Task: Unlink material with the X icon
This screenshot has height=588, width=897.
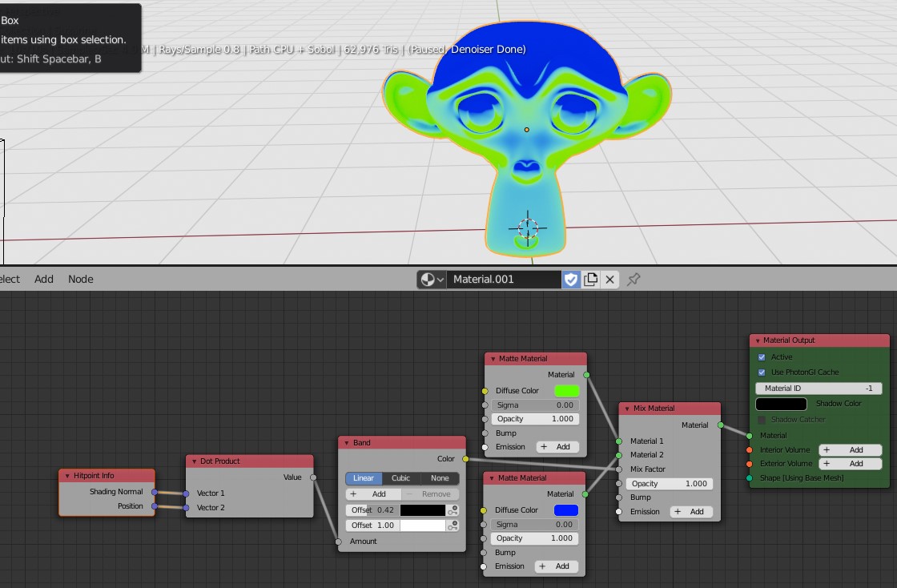Action: (x=610, y=280)
